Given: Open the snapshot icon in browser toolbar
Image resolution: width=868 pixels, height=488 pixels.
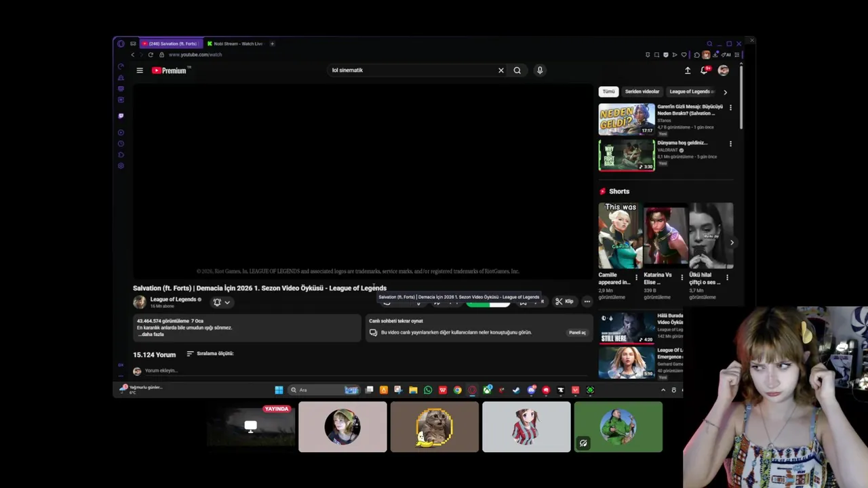Looking at the screenshot, I should 656,55.
